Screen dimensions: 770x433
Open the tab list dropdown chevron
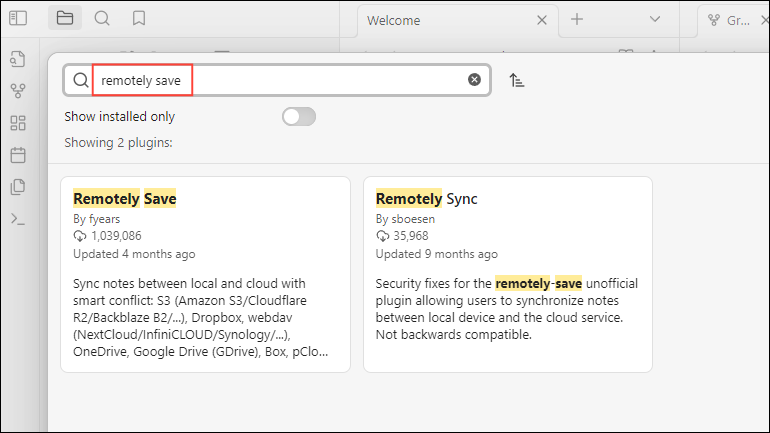click(655, 20)
